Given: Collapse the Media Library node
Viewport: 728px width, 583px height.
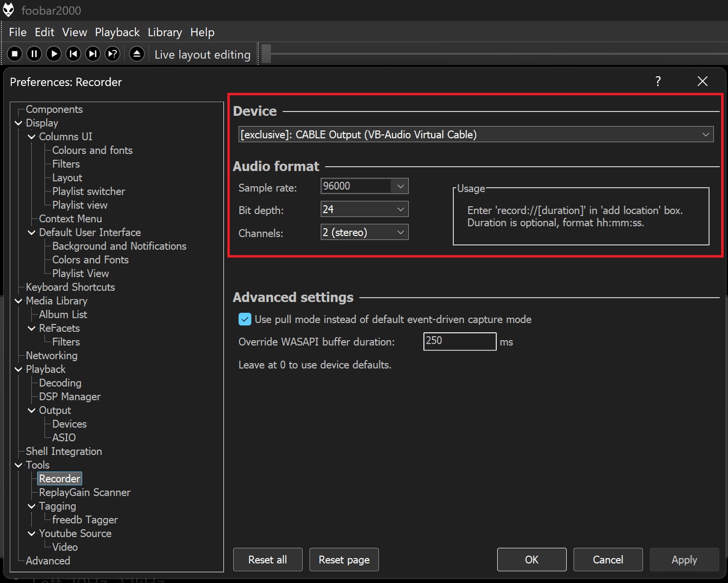Looking at the screenshot, I should click(19, 301).
